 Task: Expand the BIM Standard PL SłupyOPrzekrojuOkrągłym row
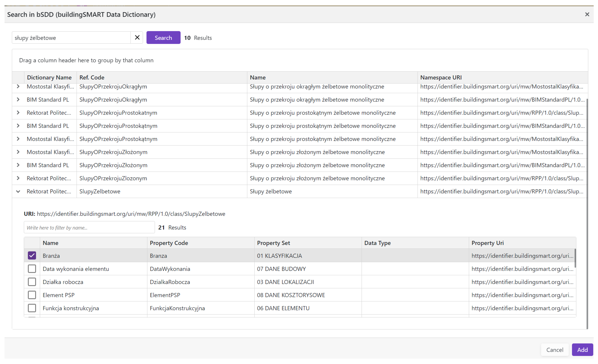(x=18, y=100)
